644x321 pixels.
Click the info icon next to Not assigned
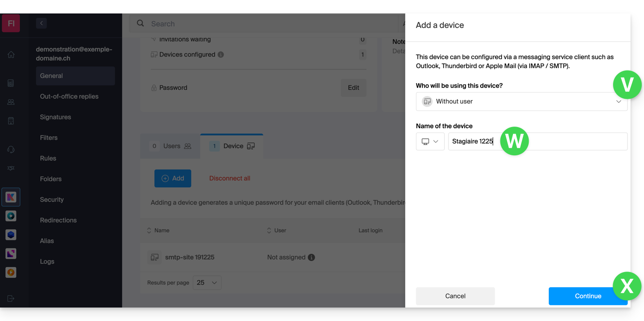click(311, 257)
